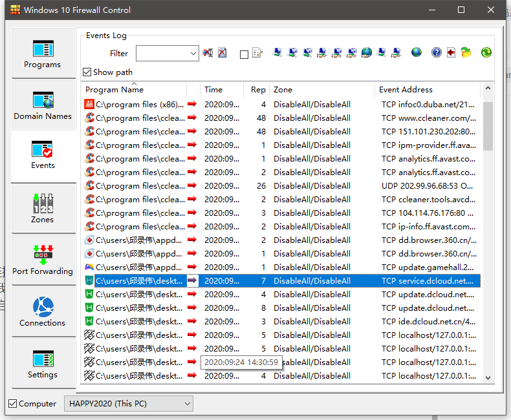Select the 'TCP ip-info.ff.avast.com...' address cell
The height and width of the screenshot is (420, 511).
click(x=429, y=226)
